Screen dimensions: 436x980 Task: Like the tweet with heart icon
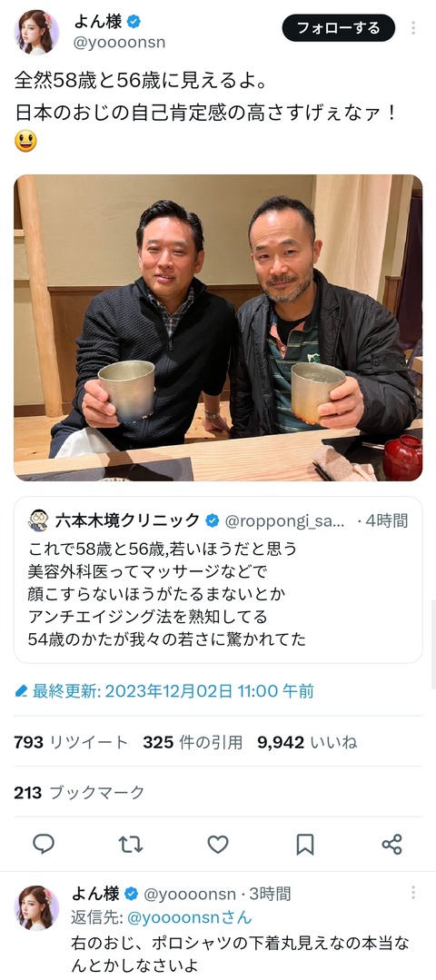click(218, 845)
